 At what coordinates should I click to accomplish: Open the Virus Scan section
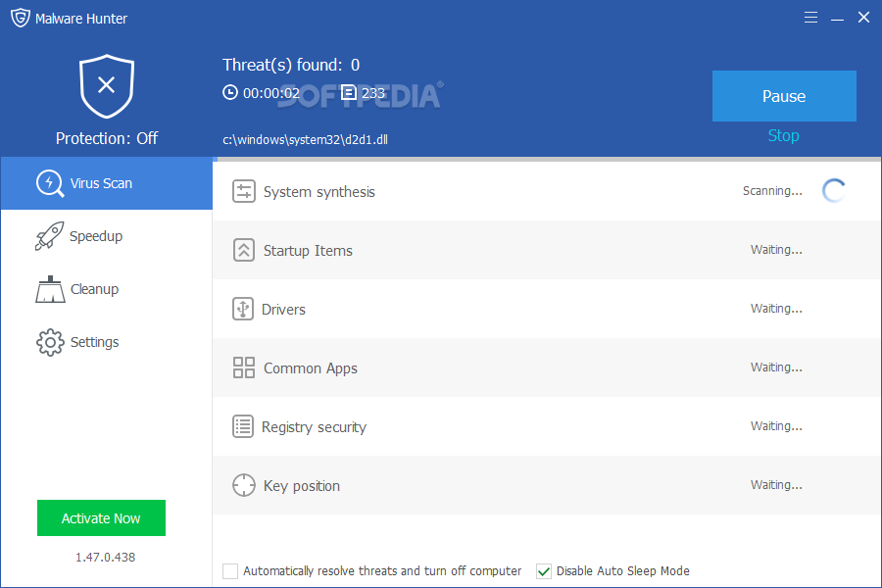point(107,183)
